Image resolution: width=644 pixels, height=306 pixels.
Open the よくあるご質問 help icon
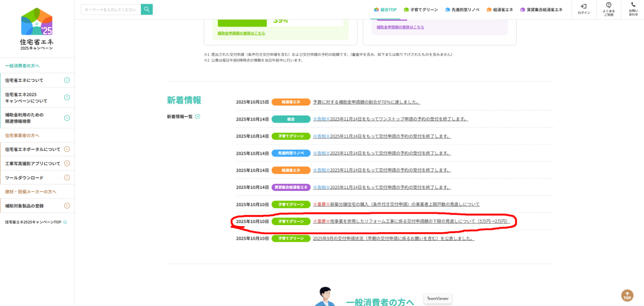(608, 6)
